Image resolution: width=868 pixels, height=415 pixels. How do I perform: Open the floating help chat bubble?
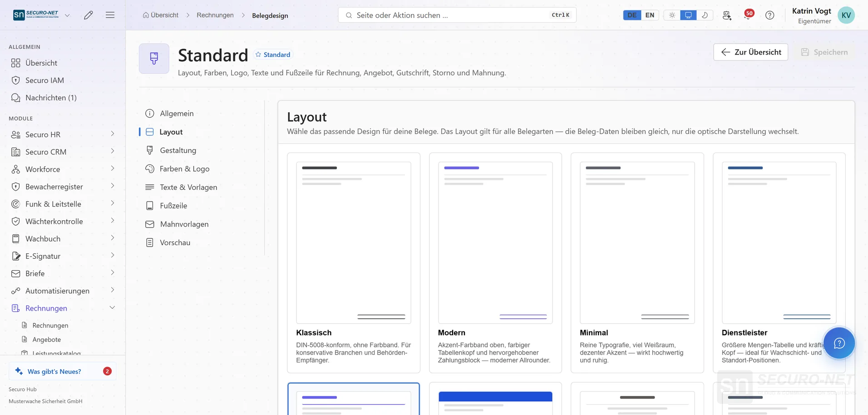(x=839, y=343)
